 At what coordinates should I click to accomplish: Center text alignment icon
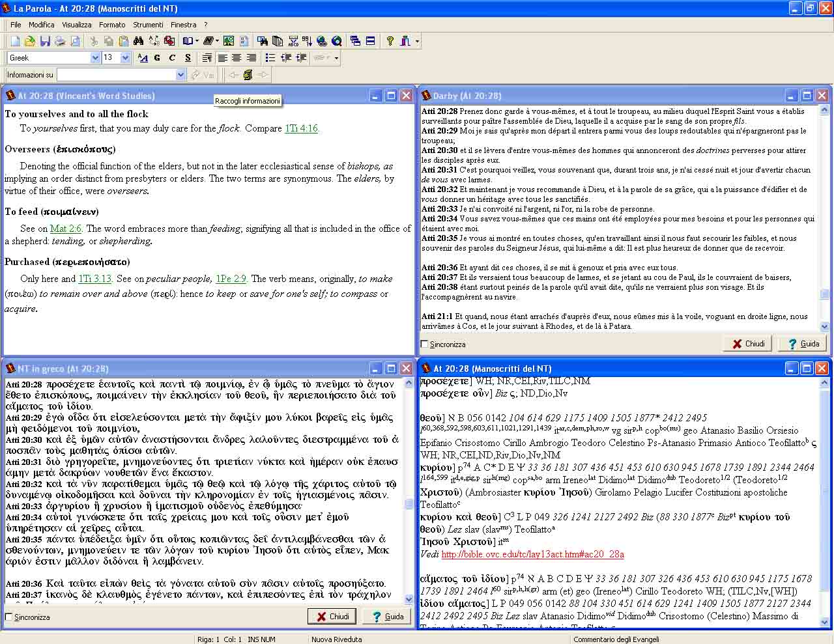point(237,58)
